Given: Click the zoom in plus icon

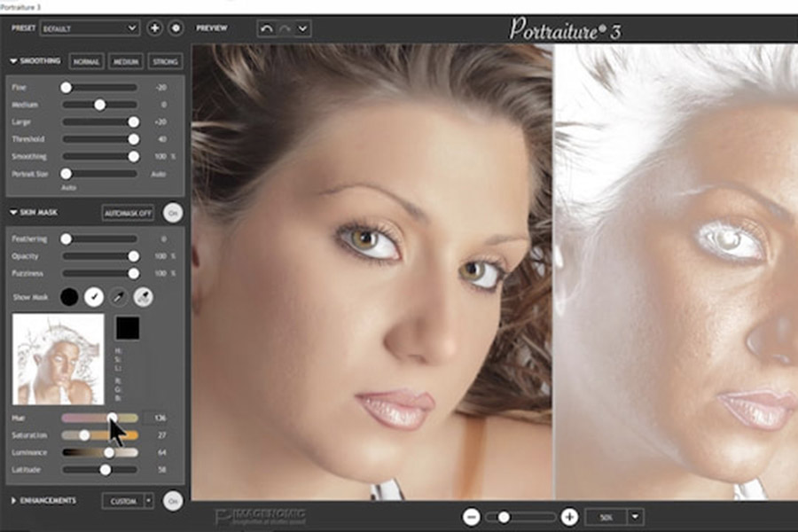Looking at the screenshot, I should coord(569,518).
